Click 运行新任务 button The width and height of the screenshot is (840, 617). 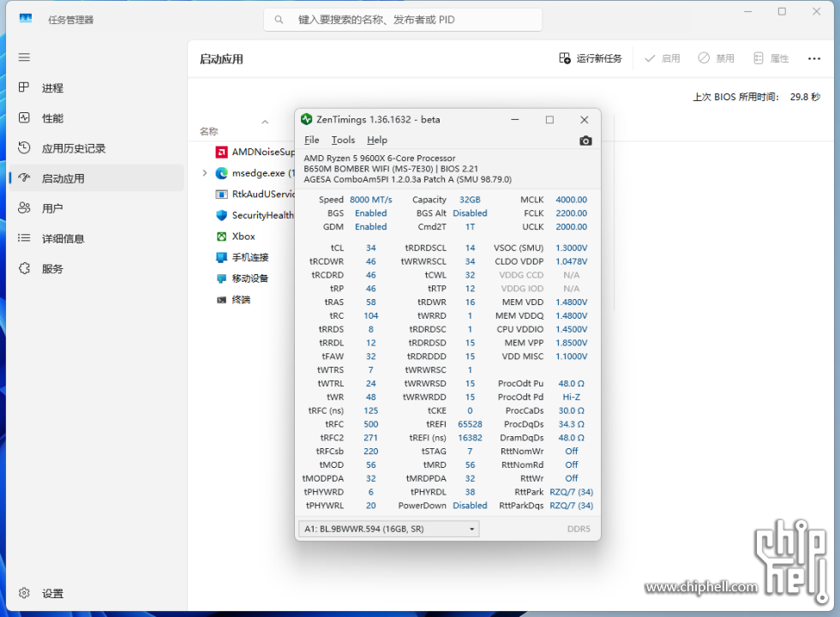[x=591, y=58]
